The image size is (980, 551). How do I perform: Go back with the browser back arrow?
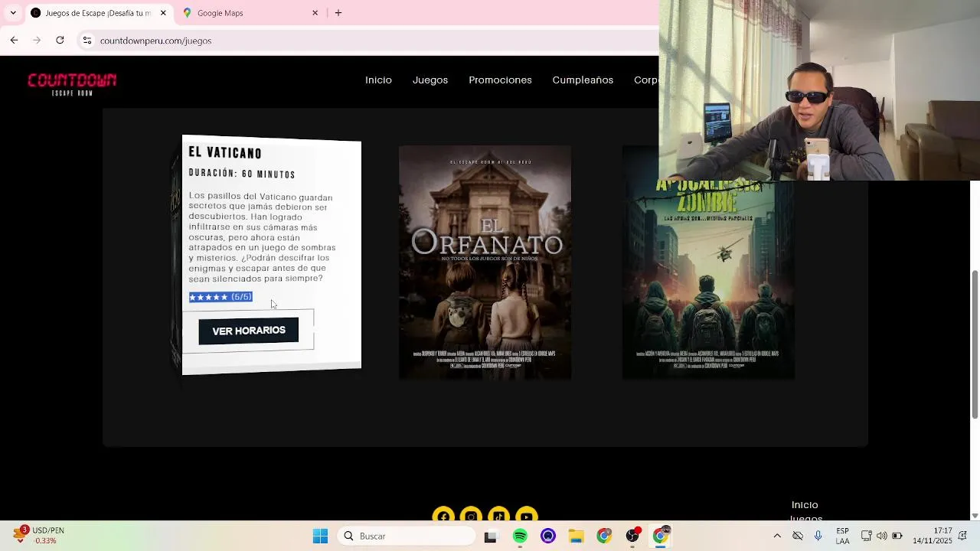click(x=14, y=41)
